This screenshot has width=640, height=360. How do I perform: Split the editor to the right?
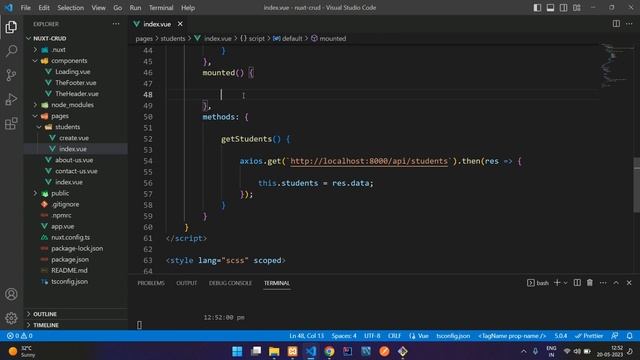(616, 24)
